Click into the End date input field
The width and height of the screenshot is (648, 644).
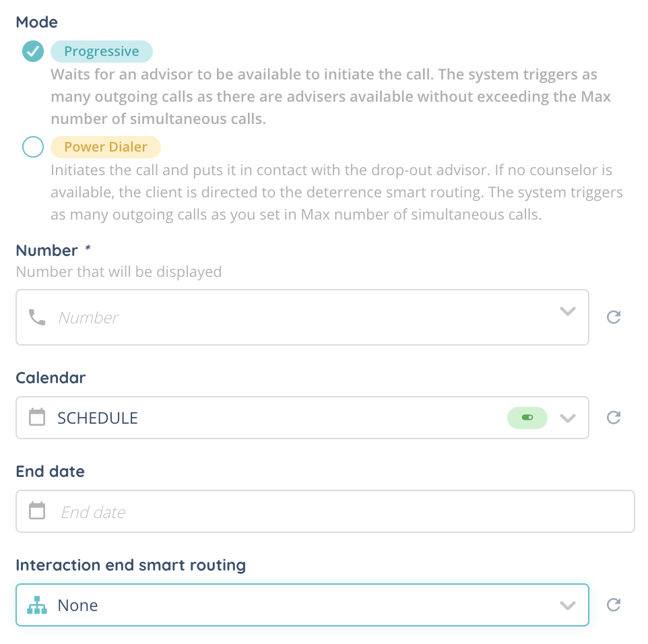(x=337, y=512)
